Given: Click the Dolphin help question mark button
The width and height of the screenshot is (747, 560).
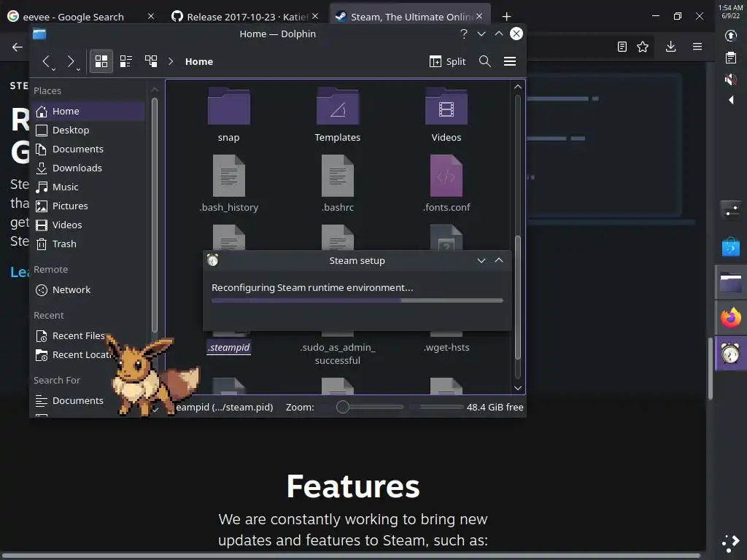Looking at the screenshot, I should point(463,34).
